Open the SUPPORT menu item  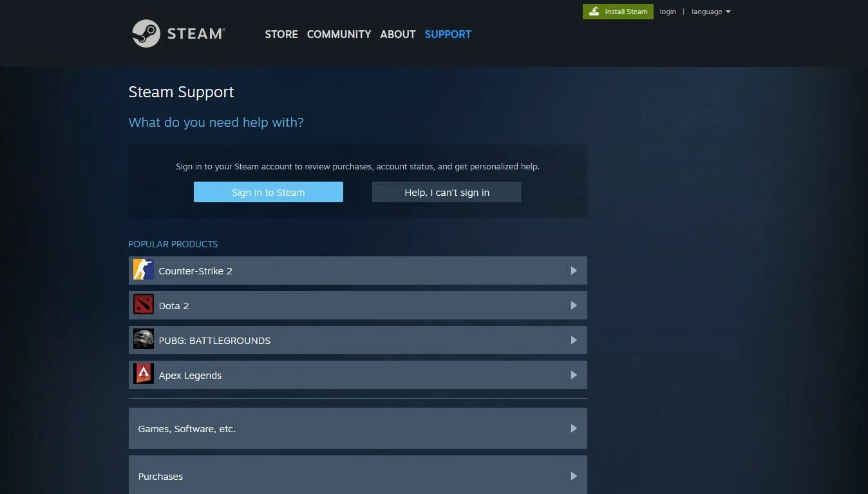[x=448, y=34]
